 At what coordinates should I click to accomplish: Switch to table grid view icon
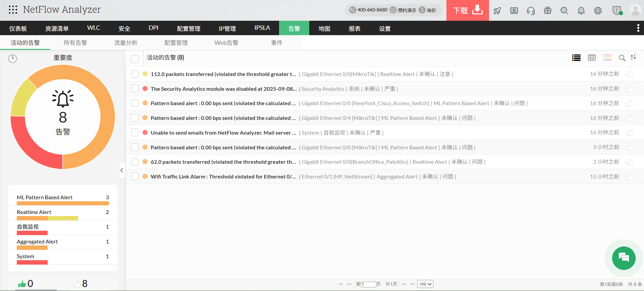[592, 58]
